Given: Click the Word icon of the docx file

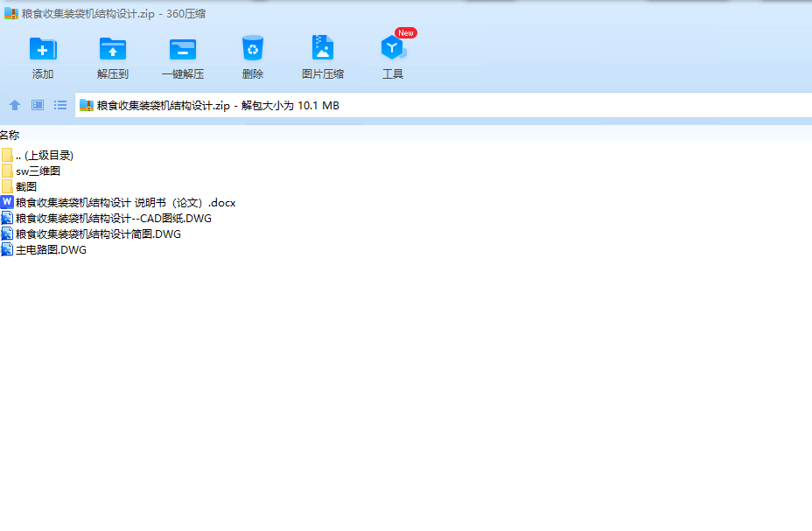Looking at the screenshot, I should pos(7,202).
